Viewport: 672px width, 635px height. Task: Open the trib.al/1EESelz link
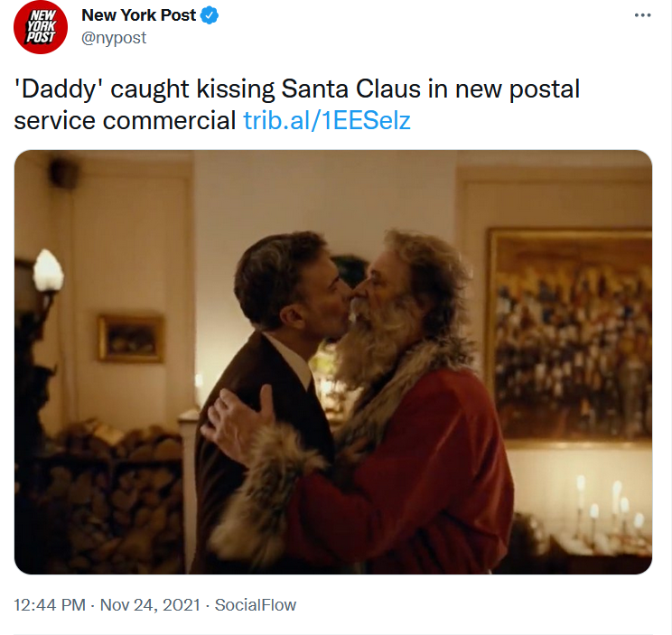tap(327, 120)
